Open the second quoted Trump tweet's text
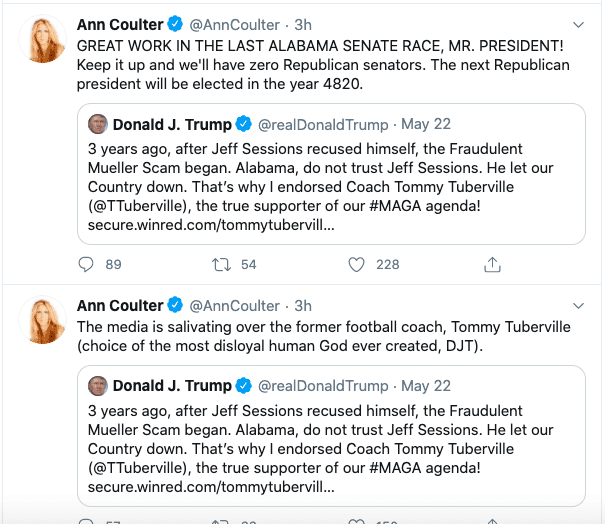This screenshot has width=605, height=524. click(330, 448)
